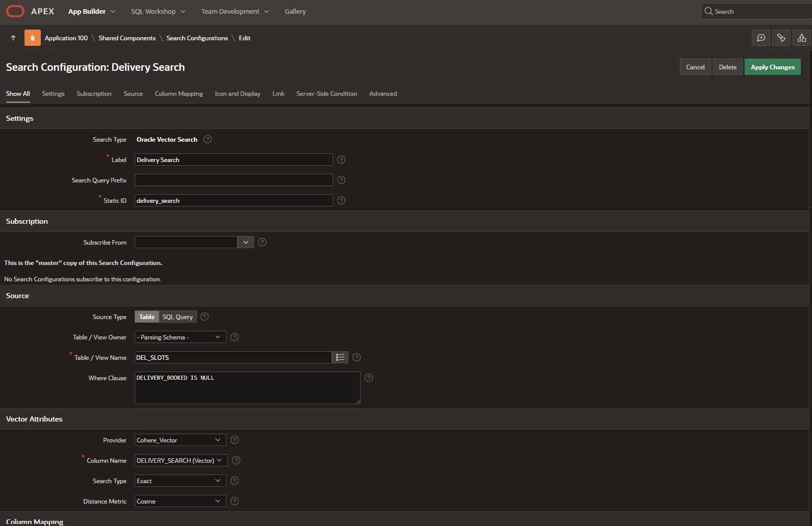Click the Delete button
The image size is (812, 526).
(728, 67)
